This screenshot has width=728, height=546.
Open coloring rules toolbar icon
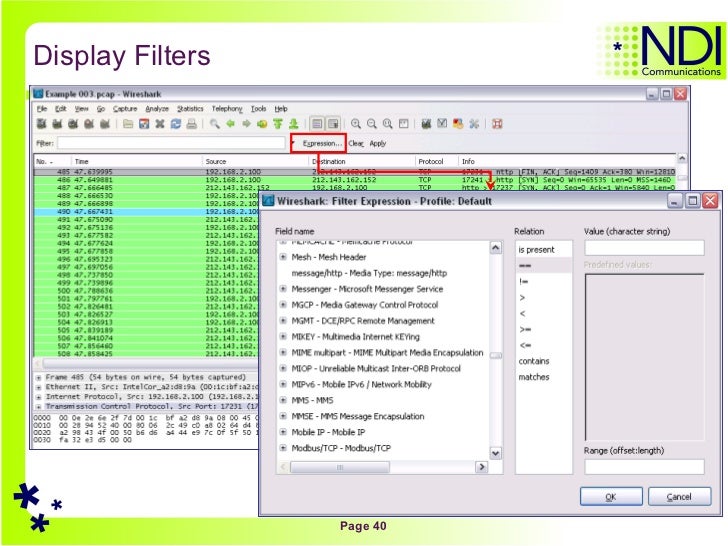click(x=458, y=124)
